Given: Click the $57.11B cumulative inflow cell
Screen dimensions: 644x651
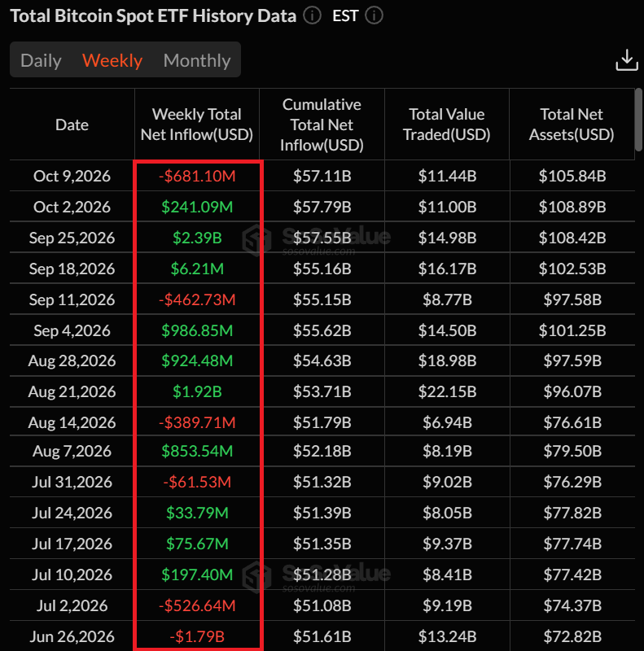Looking at the screenshot, I should point(322,176).
